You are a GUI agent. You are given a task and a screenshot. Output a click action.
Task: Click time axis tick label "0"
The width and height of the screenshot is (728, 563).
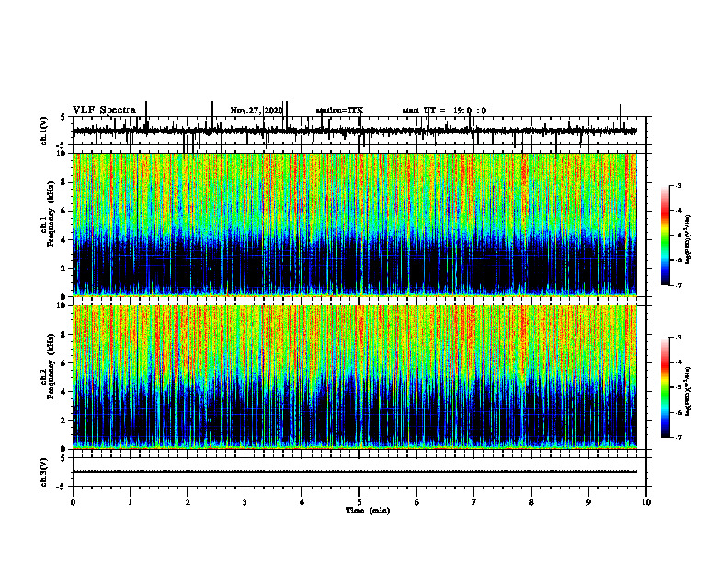pyautogui.click(x=73, y=502)
